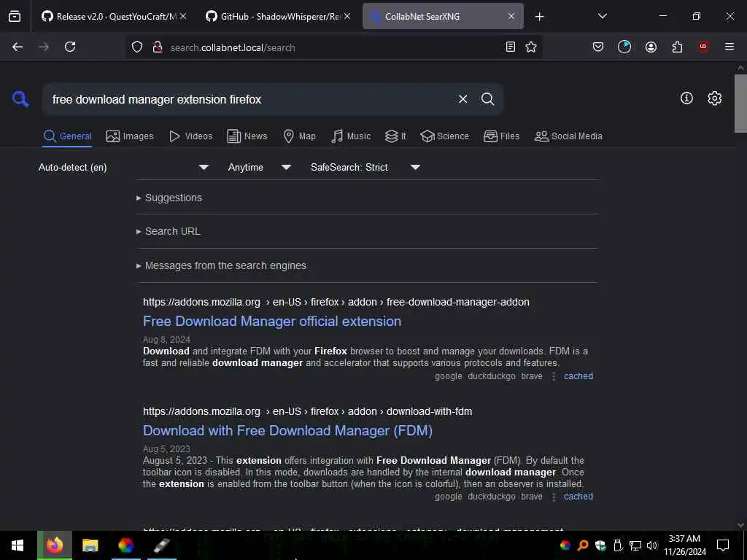
Task: Go back to previous page
Action: [18, 47]
